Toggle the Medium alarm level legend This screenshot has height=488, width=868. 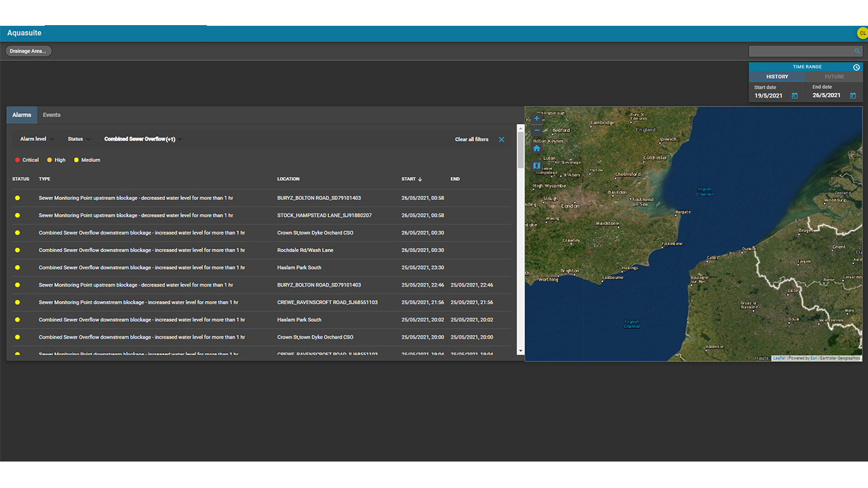(87, 160)
